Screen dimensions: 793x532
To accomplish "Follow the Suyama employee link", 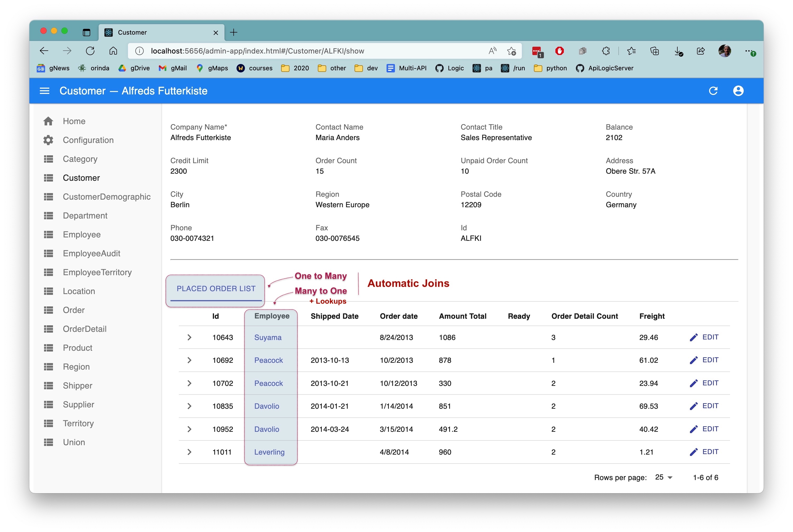I will 268,337.
